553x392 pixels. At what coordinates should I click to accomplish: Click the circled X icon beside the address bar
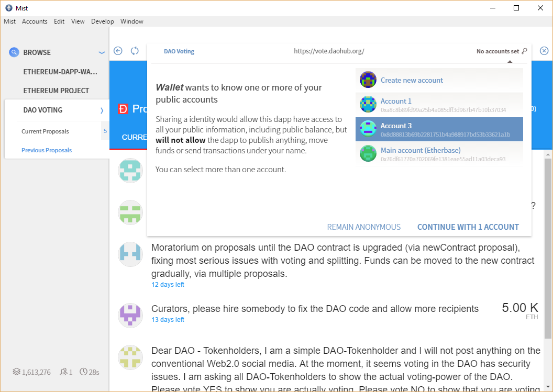click(x=544, y=51)
